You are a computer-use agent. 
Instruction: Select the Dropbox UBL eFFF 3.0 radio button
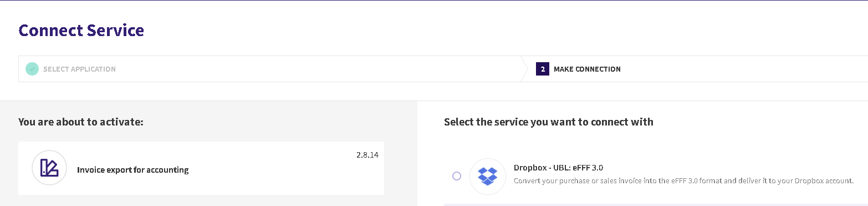tap(457, 176)
